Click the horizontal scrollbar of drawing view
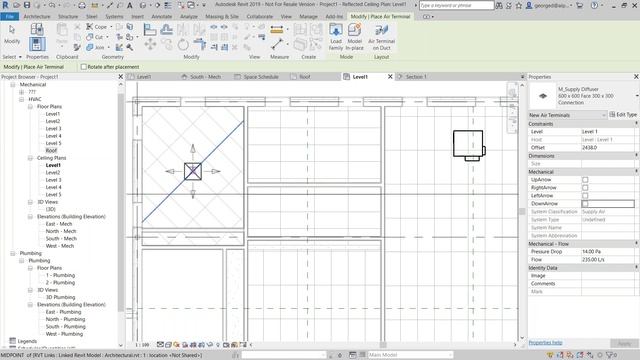This screenshot has height=360, width=640. click(x=383, y=345)
